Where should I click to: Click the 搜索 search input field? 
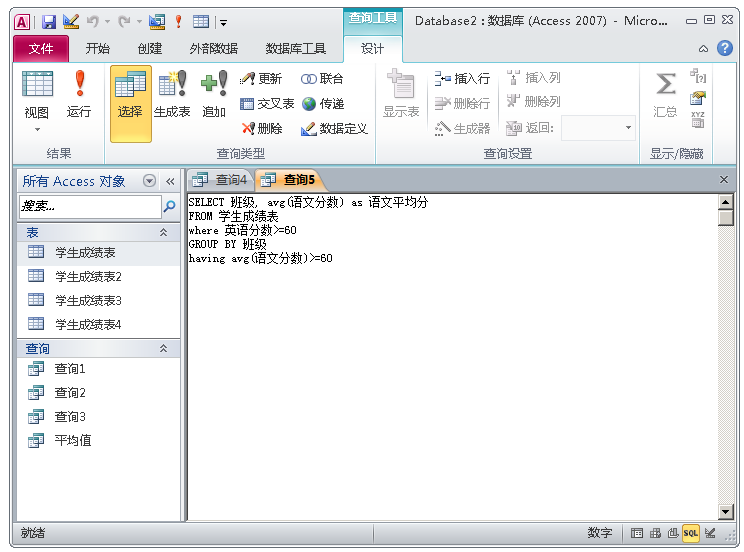(90, 206)
